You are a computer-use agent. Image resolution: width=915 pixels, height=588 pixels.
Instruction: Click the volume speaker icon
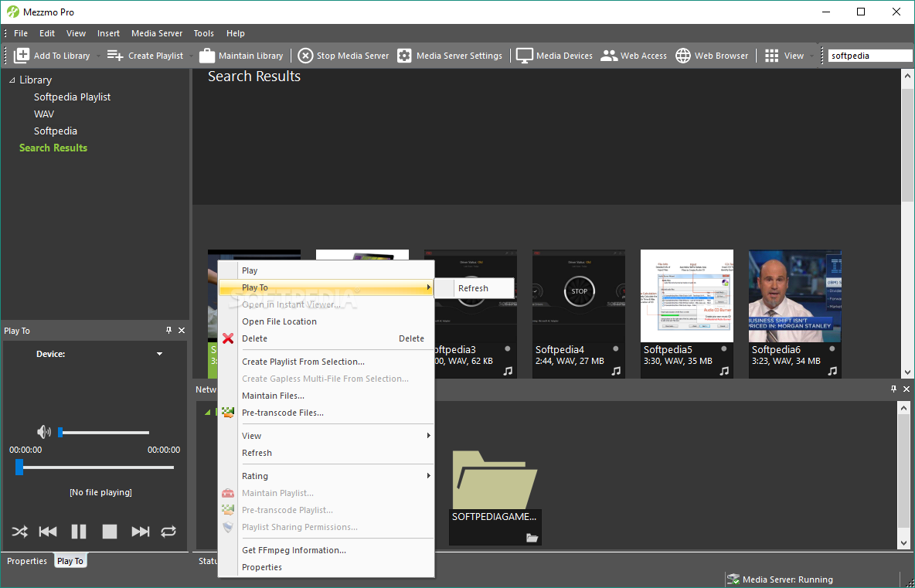pyautogui.click(x=44, y=432)
